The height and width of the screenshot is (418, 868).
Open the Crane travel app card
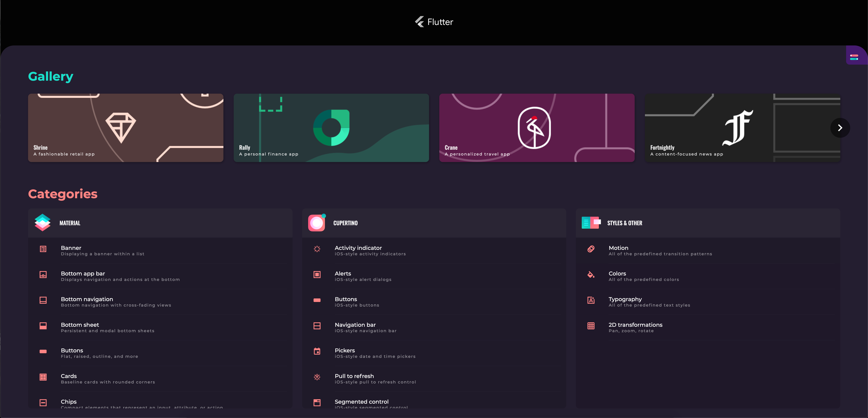point(537,128)
